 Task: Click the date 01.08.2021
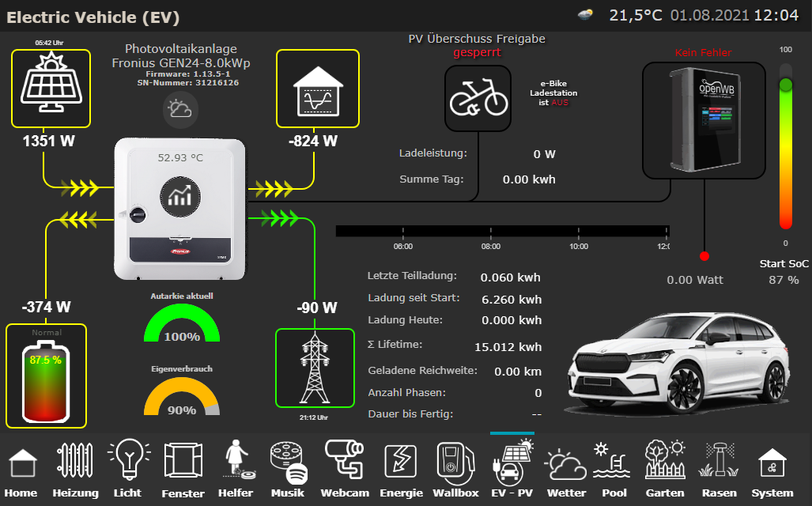[710, 15]
